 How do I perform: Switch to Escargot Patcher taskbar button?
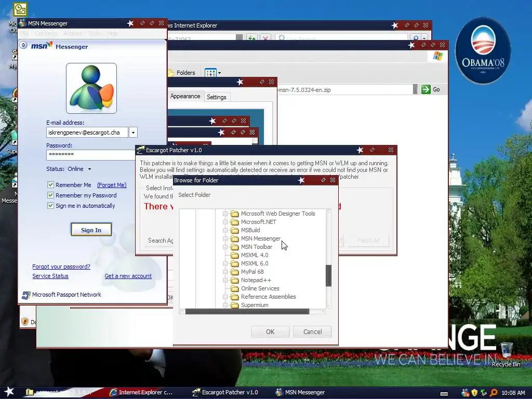(225, 392)
